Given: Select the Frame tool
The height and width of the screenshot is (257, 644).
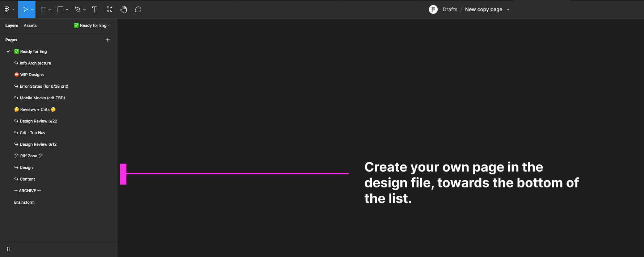Looking at the screenshot, I should tap(43, 9).
